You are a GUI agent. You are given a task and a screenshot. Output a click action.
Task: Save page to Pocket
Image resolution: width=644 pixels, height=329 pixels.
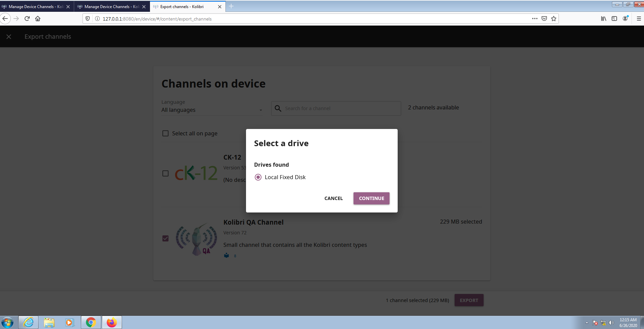click(544, 19)
